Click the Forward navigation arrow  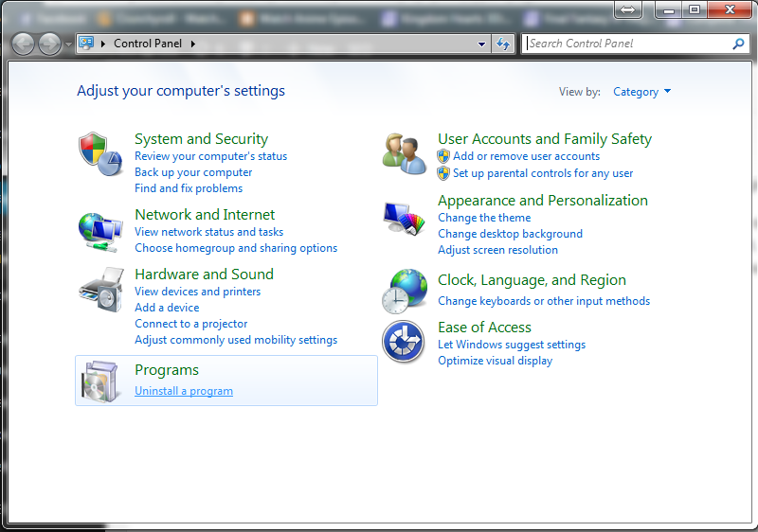(x=49, y=44)
